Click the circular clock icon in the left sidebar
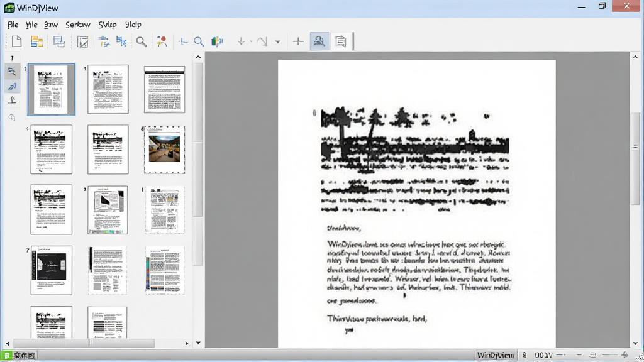 [12, 118]
